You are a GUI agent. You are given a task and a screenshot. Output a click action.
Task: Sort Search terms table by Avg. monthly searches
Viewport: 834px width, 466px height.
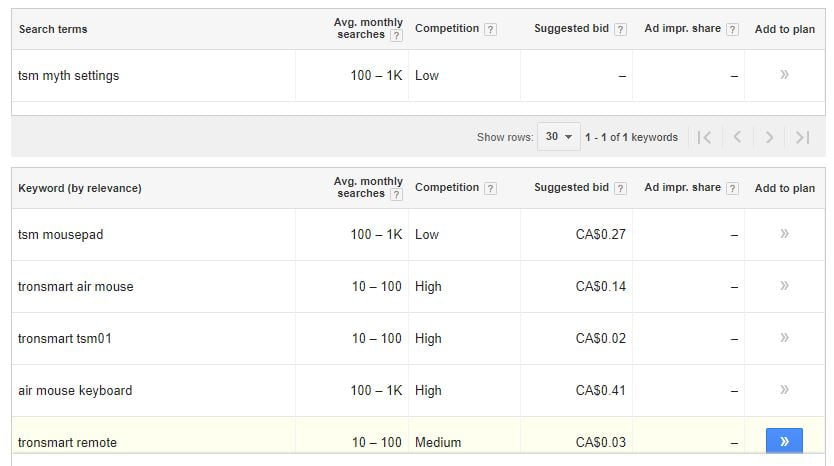click(x=368, y=28)
